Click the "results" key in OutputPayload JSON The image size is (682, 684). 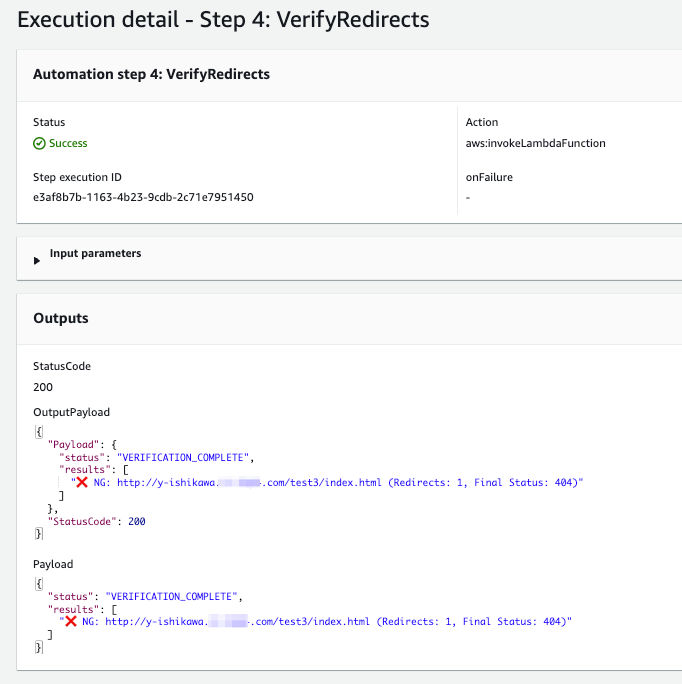point(85,470)
